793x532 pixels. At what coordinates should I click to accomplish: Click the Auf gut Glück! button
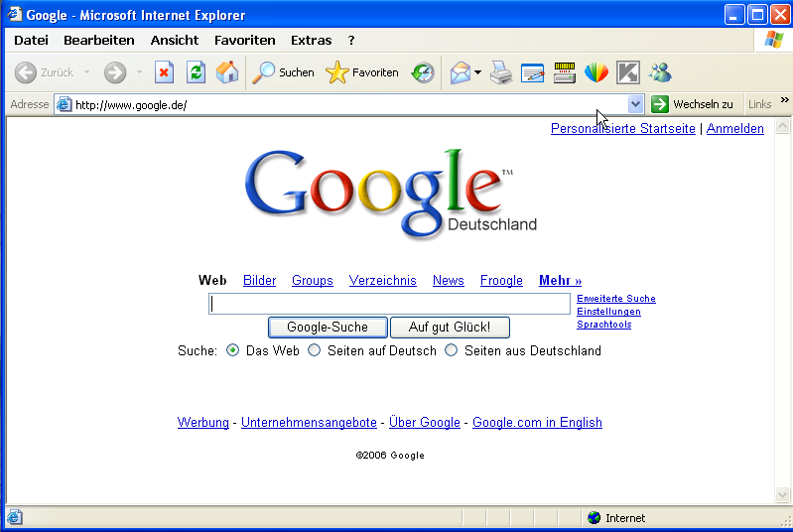(450, 328)
